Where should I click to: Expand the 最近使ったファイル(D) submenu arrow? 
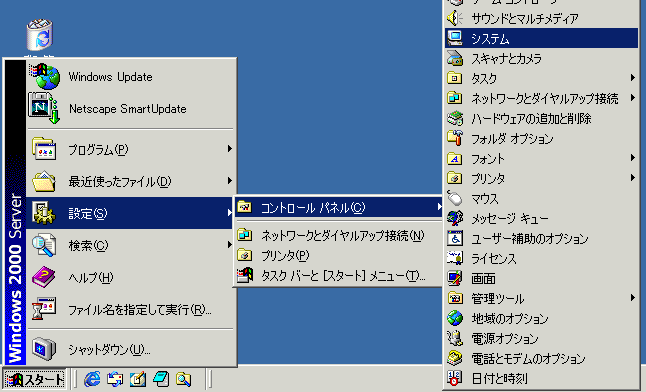(x=229, y=181)
